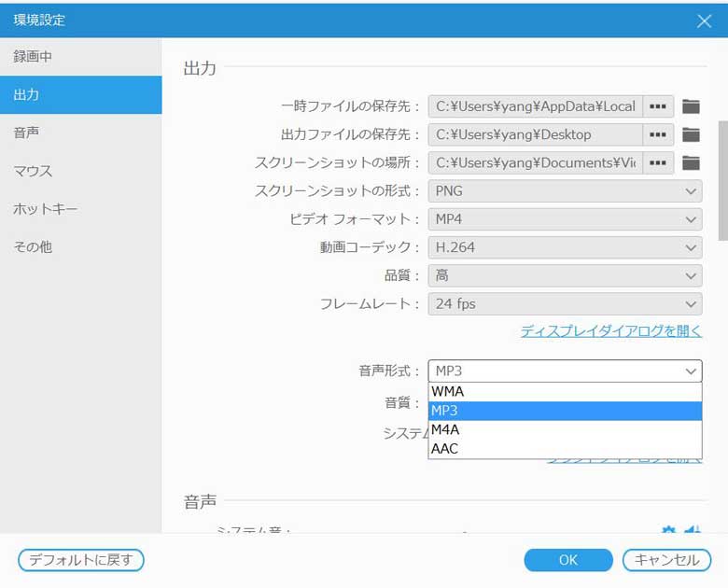Open フレームレート 24 fps dropdown

(x=565, y=304)
